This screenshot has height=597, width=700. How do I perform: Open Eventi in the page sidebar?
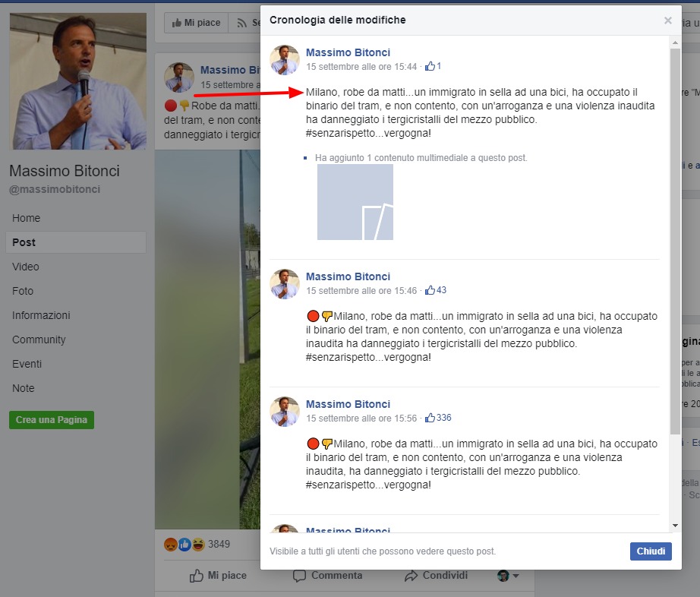coord(27,365)
